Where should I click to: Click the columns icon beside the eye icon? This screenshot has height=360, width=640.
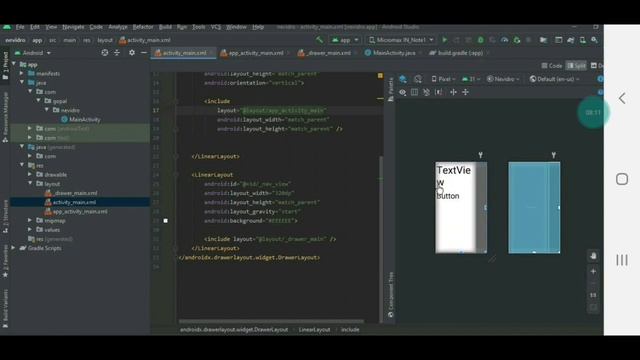414,92
